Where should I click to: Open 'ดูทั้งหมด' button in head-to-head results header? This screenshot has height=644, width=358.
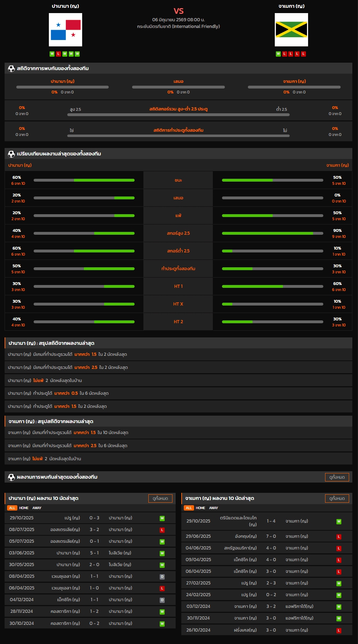point(337,477)
